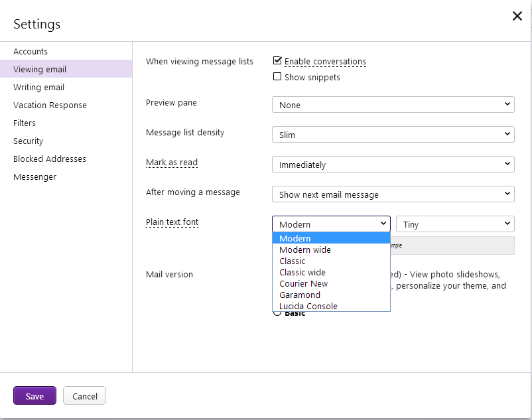Uncheck Enable conversations checkbox
Viewport: 532px width, 420px height.
pos(278,61)
